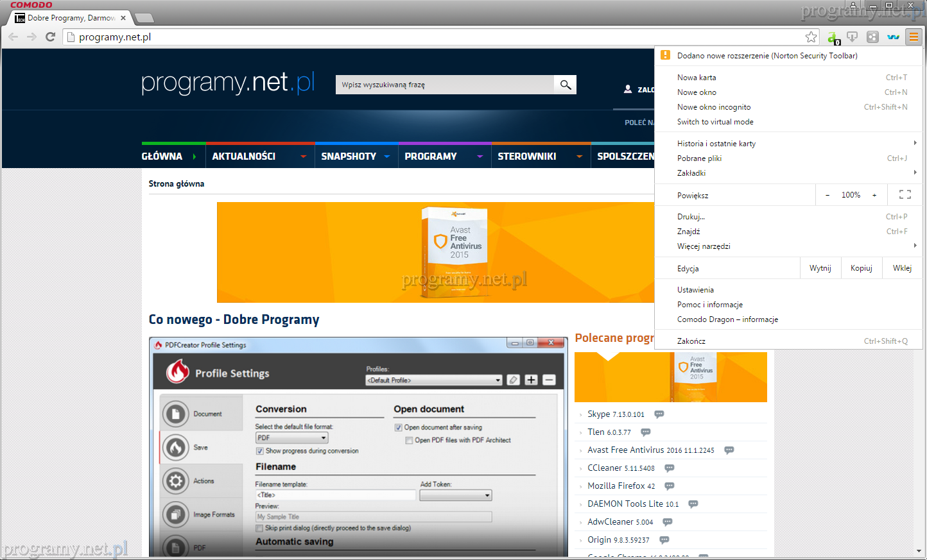Screen dimensions: 927x560
Task: Reload the page with the refresh icon
Action: point(50,37)
